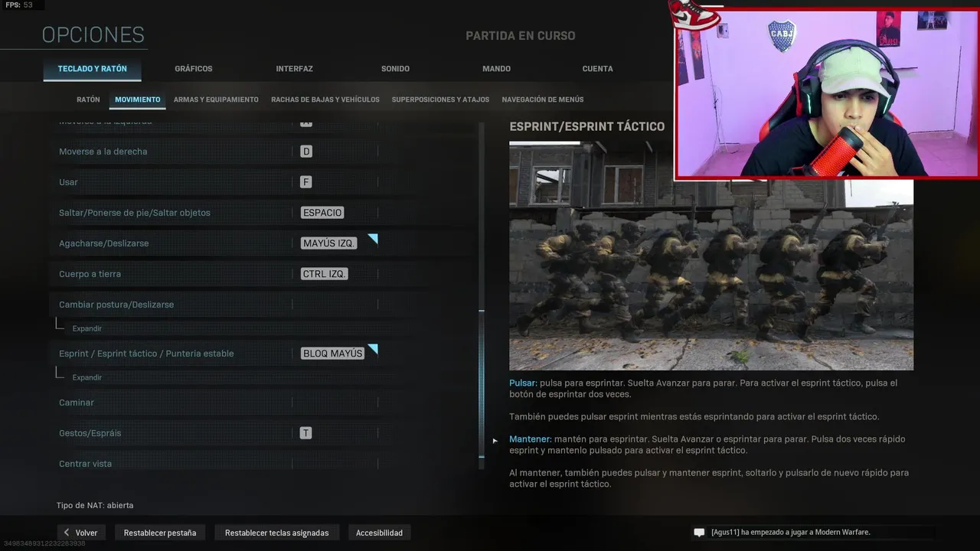Click the chat speech bubble icon

pyautogui.click(x=699, y=533)
